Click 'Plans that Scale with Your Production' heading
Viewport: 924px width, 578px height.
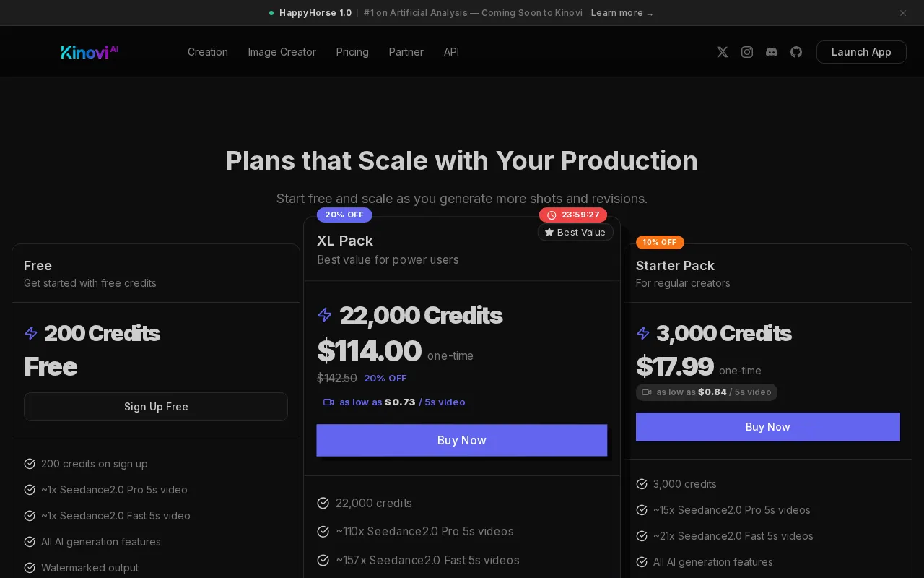pyautogui.click(x=462, y=160)
